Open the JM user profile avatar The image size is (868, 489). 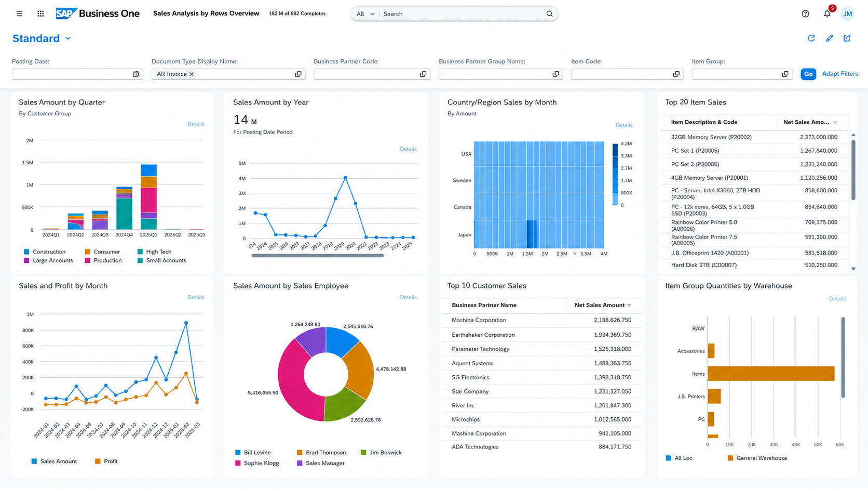847,14
